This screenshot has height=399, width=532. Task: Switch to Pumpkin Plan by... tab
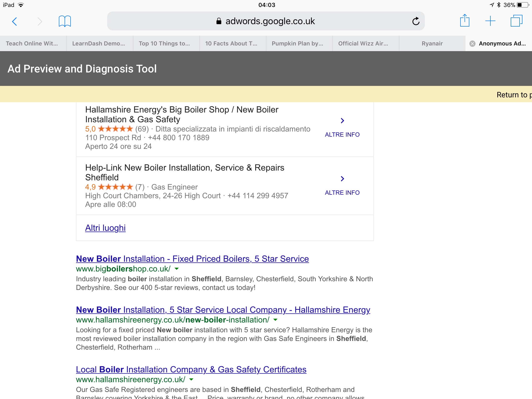299,44
